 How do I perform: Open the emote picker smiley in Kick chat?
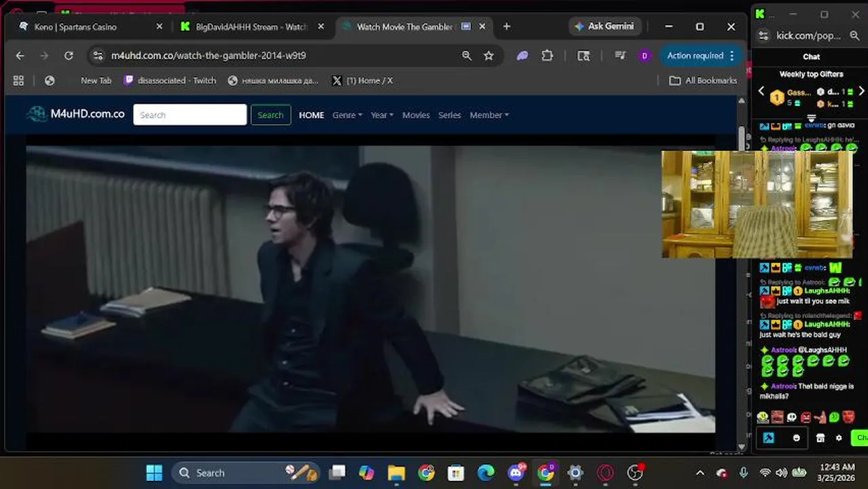(x=797, y=438)
